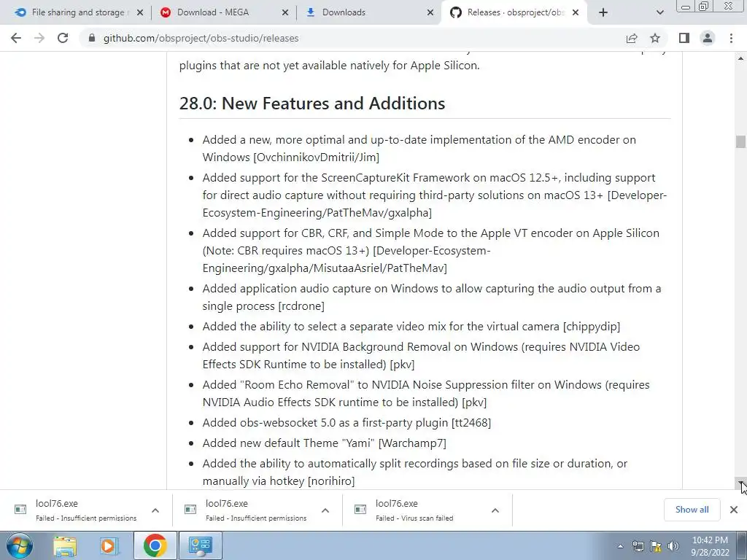The height and width of the screenshot is (560, 747).
Task: Close the Releases obsproject tab
Action: click(x=576, y=13)
